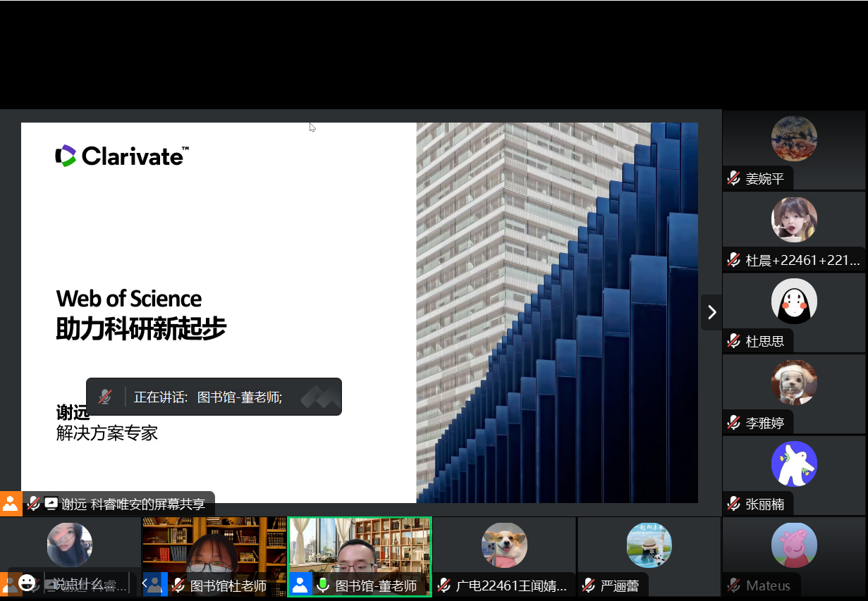Select 图书馆-董老师's video tile
868x601 pixels.
point(360,557)
